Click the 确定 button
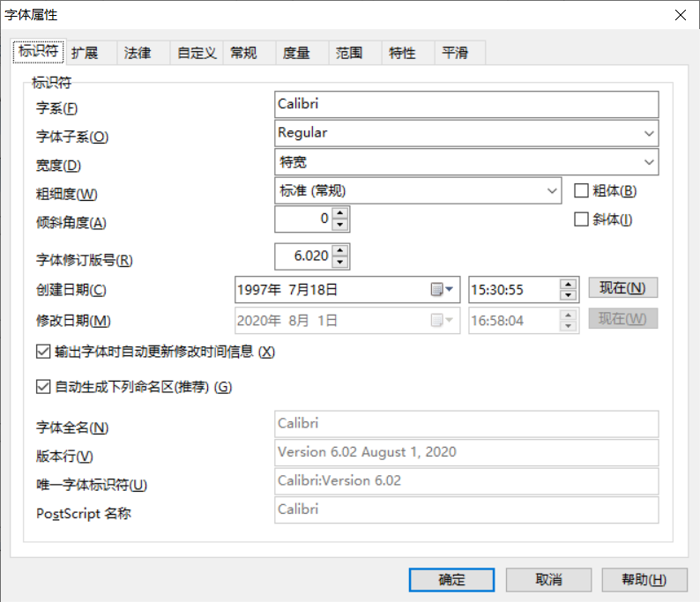700x602 pixels. pyautogui.click(x=451, y=580)
